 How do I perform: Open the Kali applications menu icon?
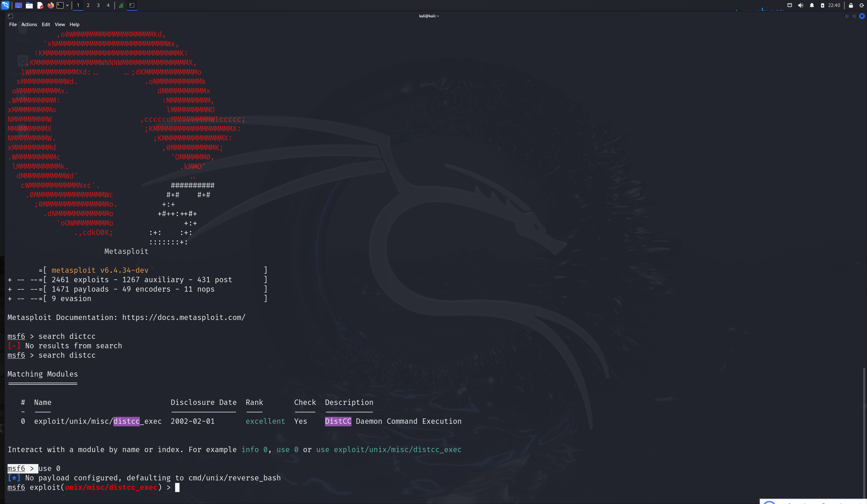point(5,5)
